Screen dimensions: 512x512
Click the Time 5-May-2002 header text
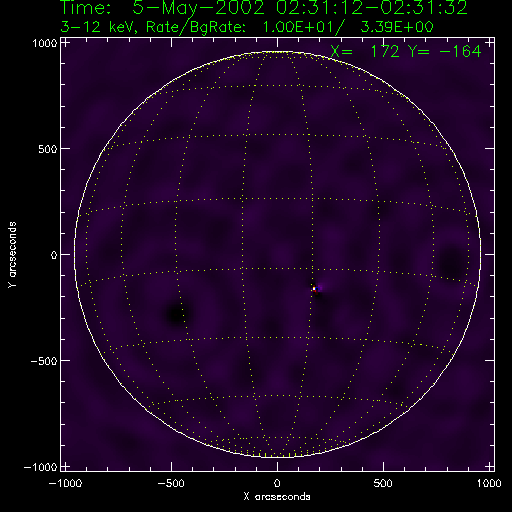(264, 7)
